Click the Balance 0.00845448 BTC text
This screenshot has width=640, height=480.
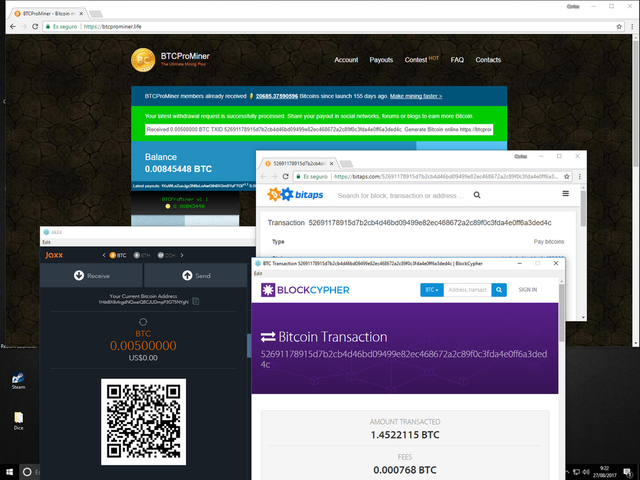(x=178, y=163)
